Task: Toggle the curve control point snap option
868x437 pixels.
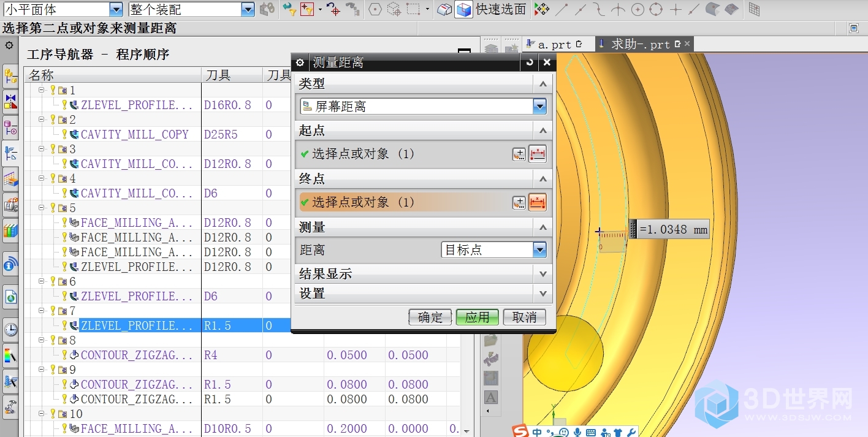Action: (x=599, y=9)
